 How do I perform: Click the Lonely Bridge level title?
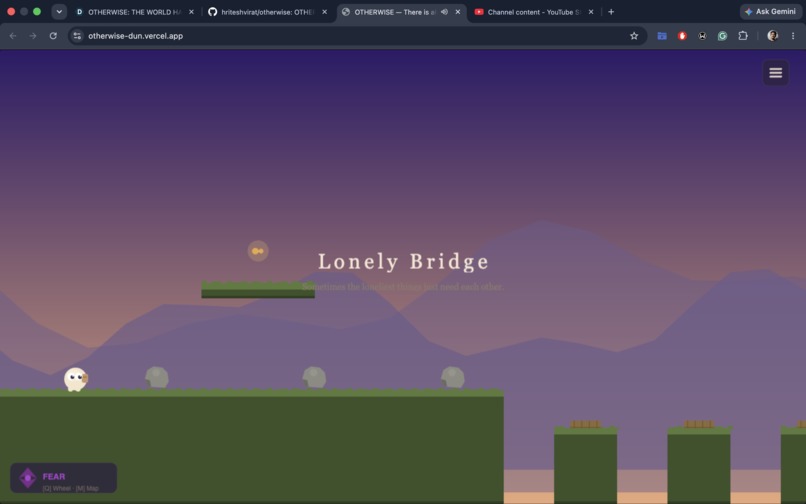tap(403, 261)
